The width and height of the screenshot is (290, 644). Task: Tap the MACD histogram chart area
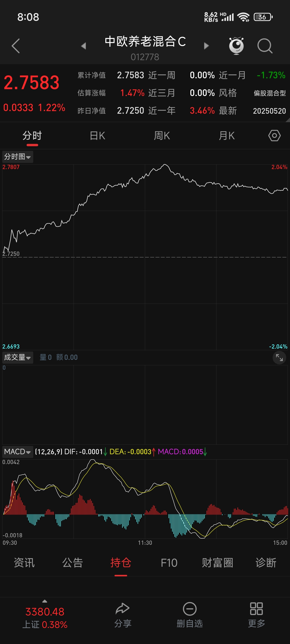click(x=145, y=499)
